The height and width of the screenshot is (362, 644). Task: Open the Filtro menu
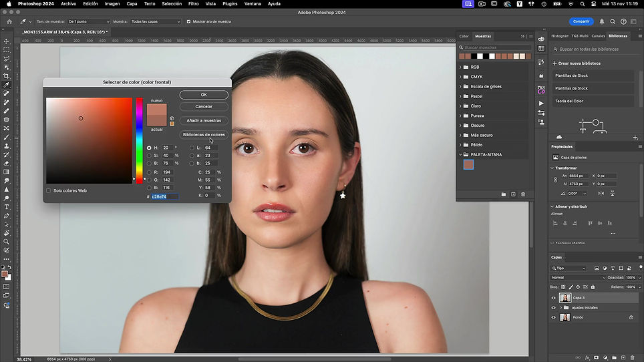click(194, 3)
